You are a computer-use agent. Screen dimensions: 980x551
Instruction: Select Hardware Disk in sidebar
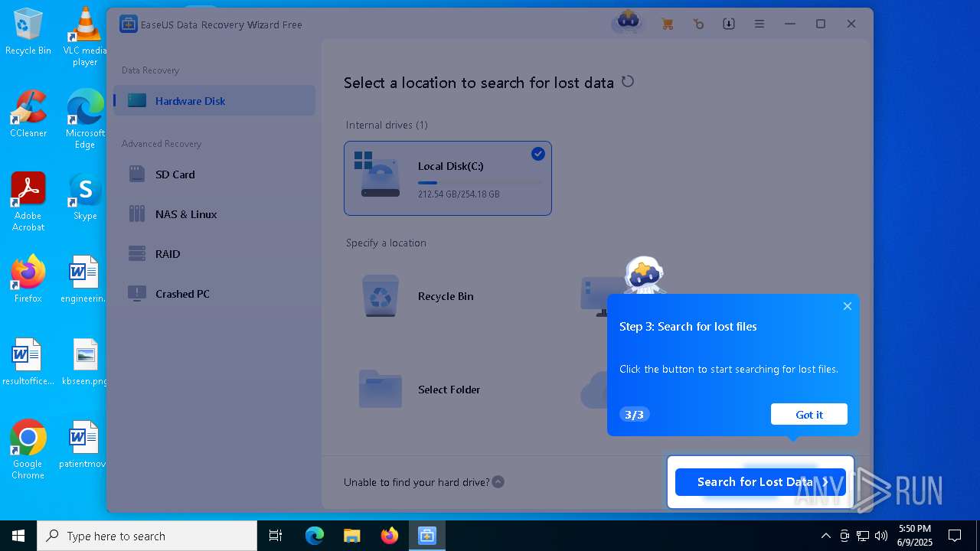[214, 100]
